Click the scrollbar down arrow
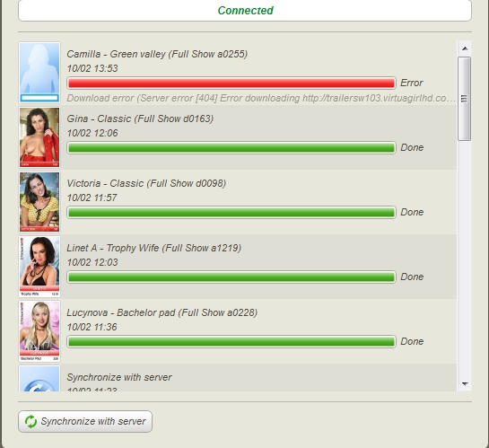489x448 pixels. (x=465, y=383)
